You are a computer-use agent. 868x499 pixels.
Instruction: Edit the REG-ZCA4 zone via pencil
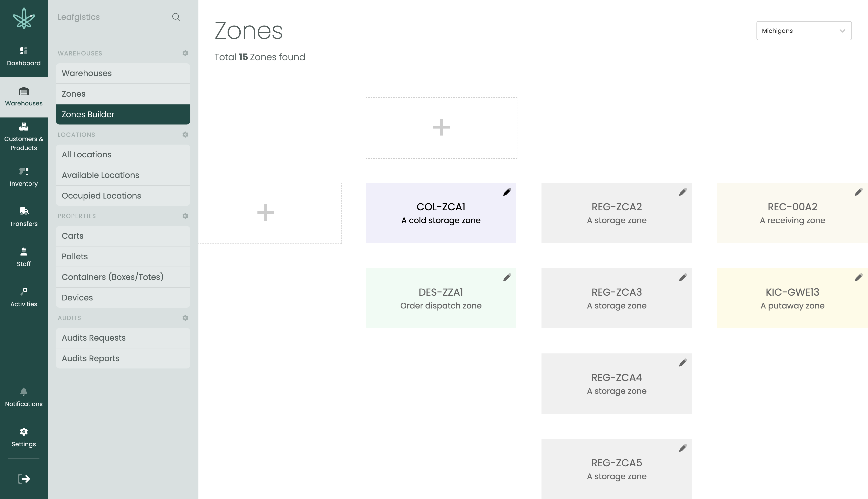pos(683,363)
